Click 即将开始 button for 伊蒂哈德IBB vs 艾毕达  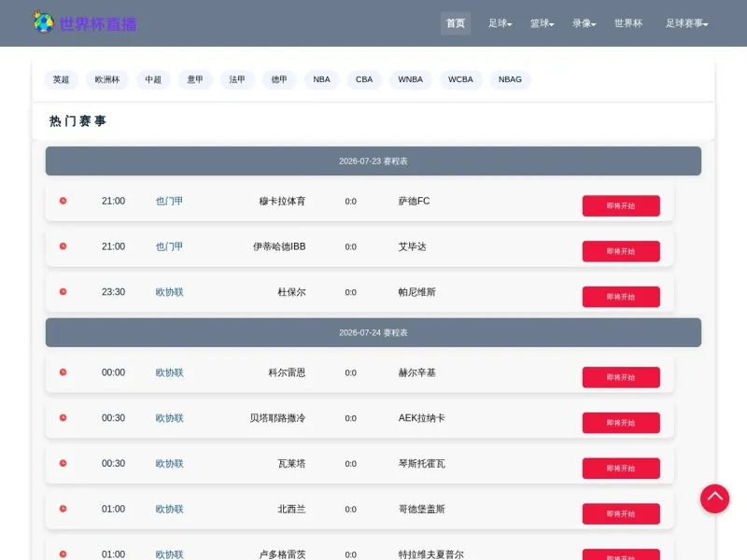(621, 251)
